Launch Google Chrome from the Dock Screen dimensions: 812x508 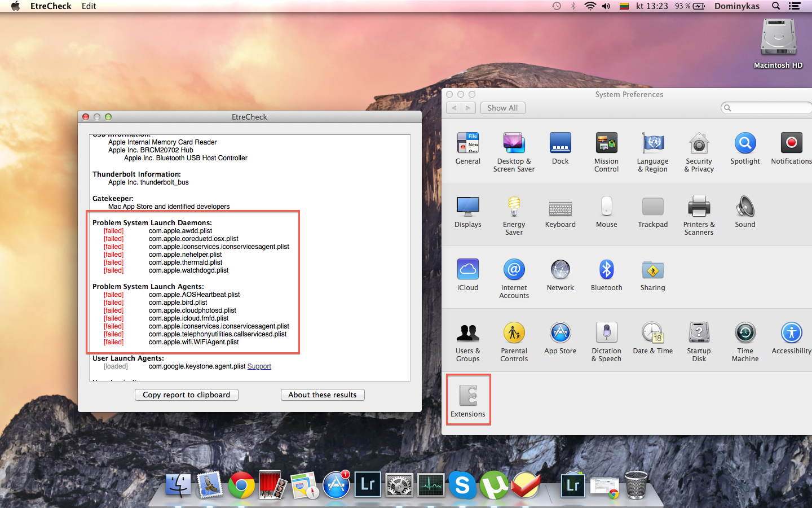tap(241, 485)
